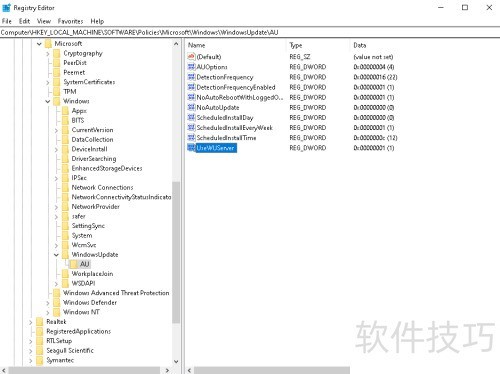500x374 pixels.
Task: Select the WSDAPI key label
Action: 83,283
